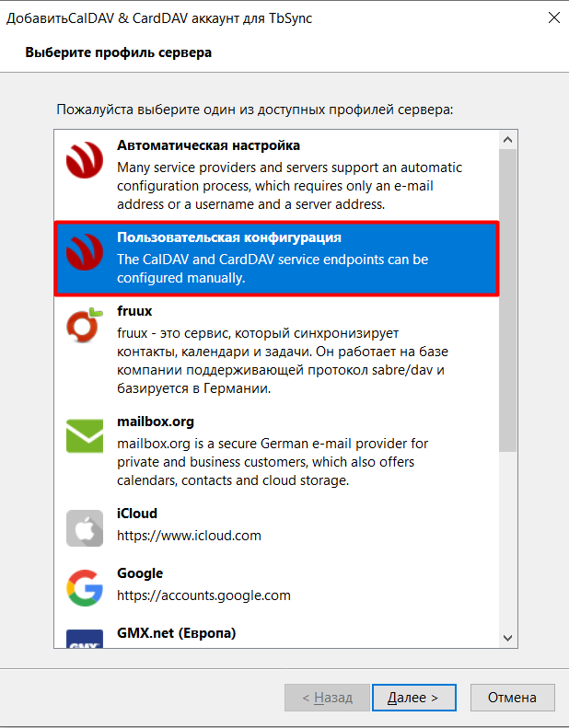The height and width of the screenshot is (728, 569).
Task: Choose the Пользовательская конфигурация profile entry
Action: (277, 258)
